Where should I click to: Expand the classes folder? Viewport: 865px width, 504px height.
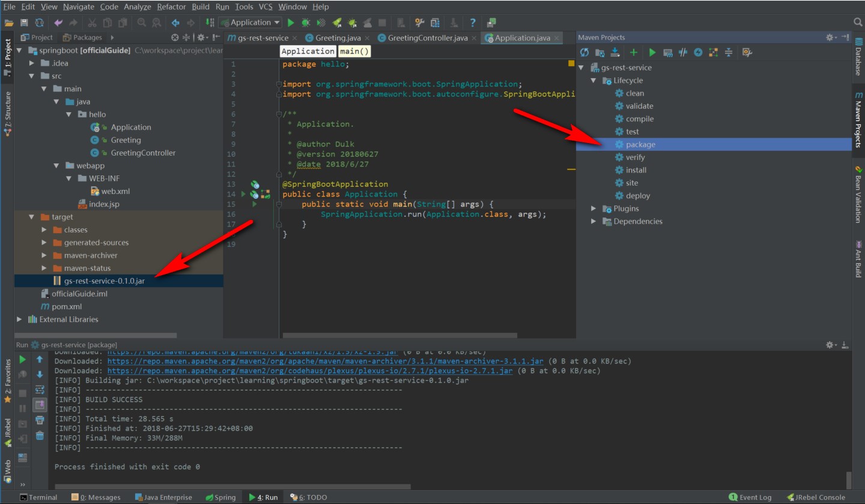tap(44, 229)
